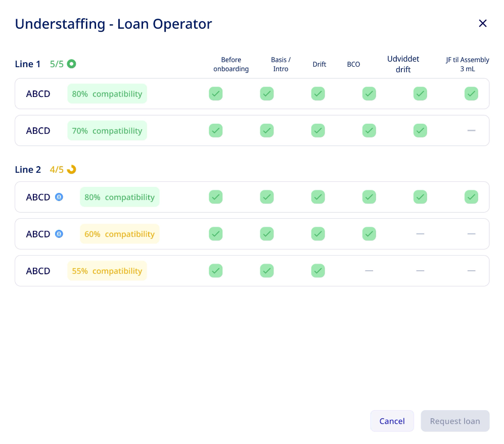This screenshot has width=504, height=444.
Task: Close the Understaffing dialog with the X
Action: click(x=482, y=23)
